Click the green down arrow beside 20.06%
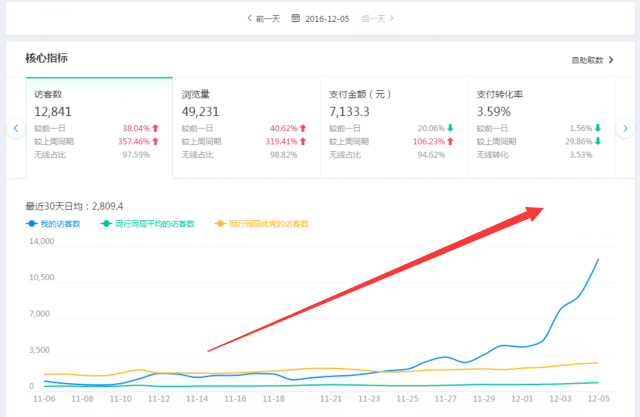 point(450,129)
